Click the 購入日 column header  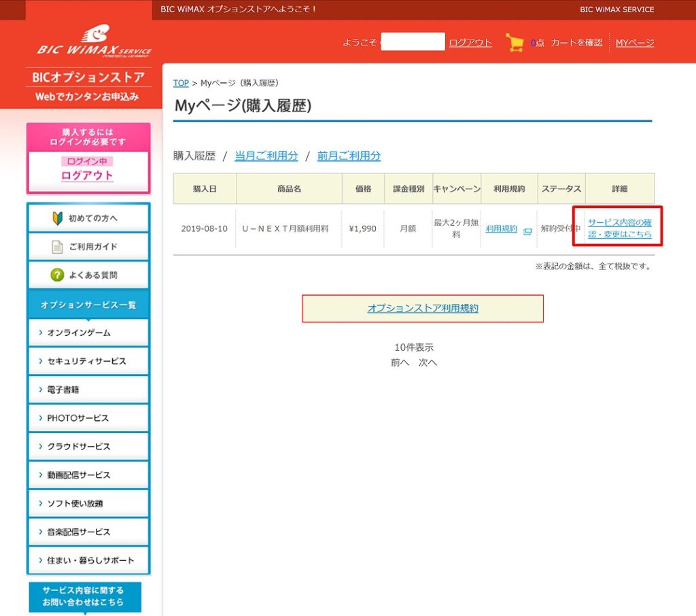205,189
